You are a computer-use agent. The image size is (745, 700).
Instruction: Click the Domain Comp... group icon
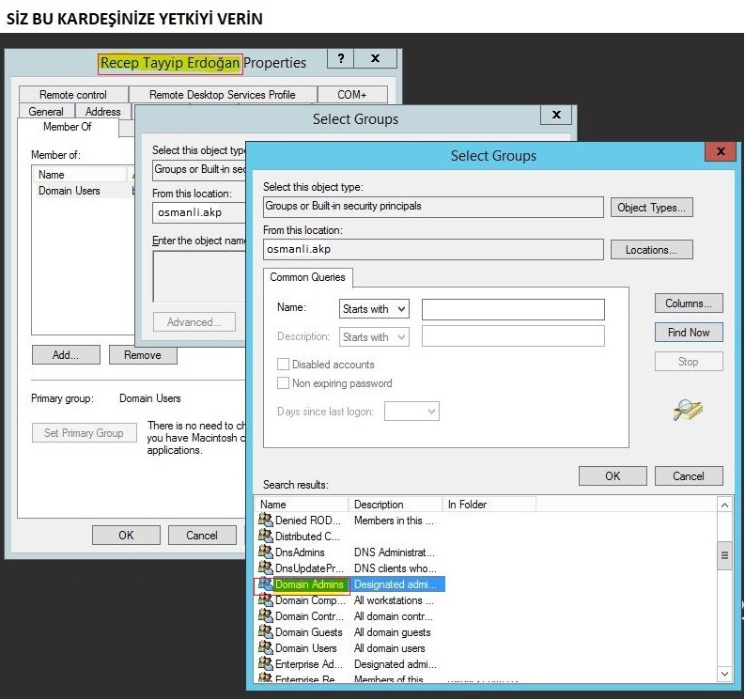click(x=266, y=599)
